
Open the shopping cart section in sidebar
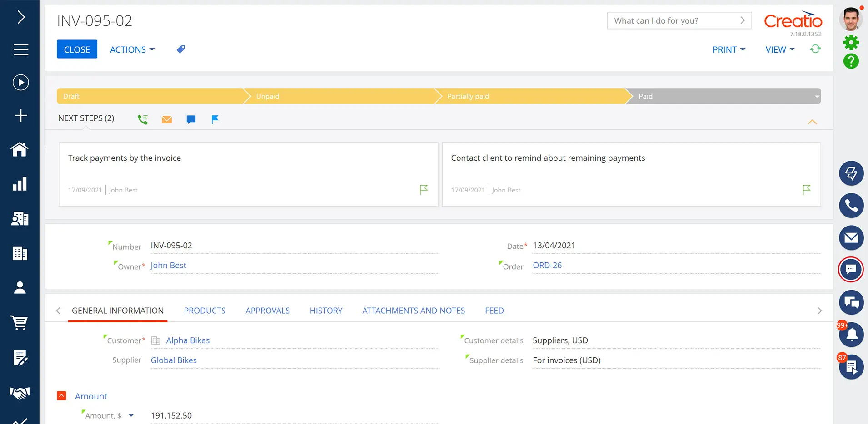(20, 323)
